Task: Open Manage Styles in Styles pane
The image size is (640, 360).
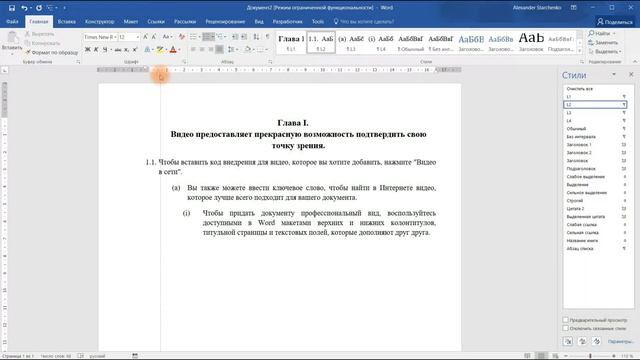Action: click(596, 341)
